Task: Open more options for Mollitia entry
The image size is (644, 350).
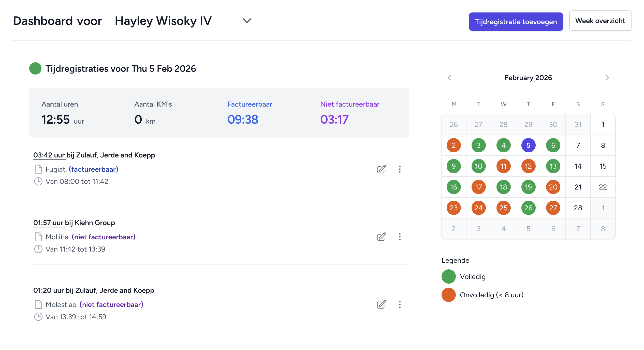Action: [400, 237]
